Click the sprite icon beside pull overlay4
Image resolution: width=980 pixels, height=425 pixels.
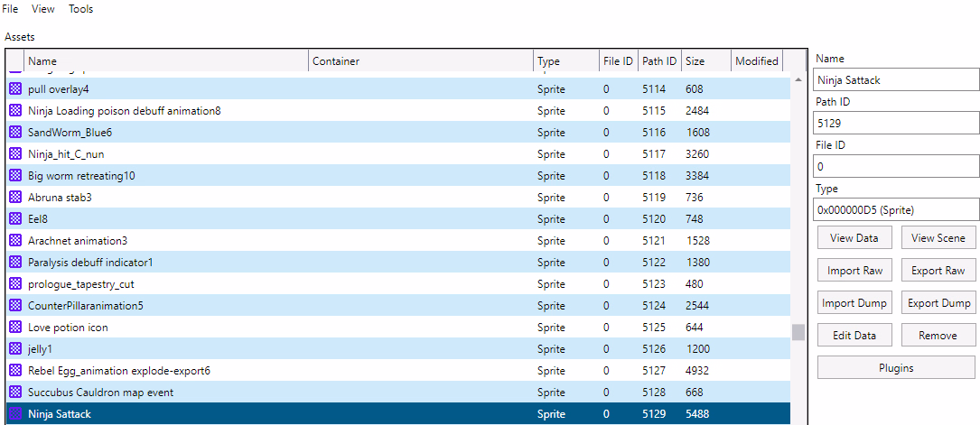tap(15, 89)
